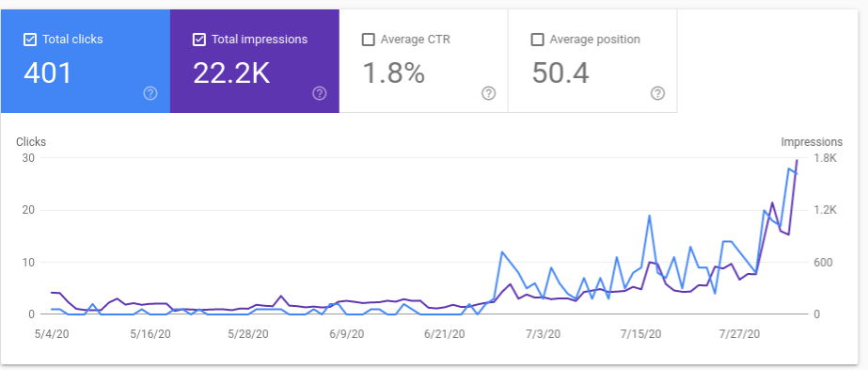Uncheck the Total impressions checkbox
This screenshot has height=370, width=868.
pos(199,40)
